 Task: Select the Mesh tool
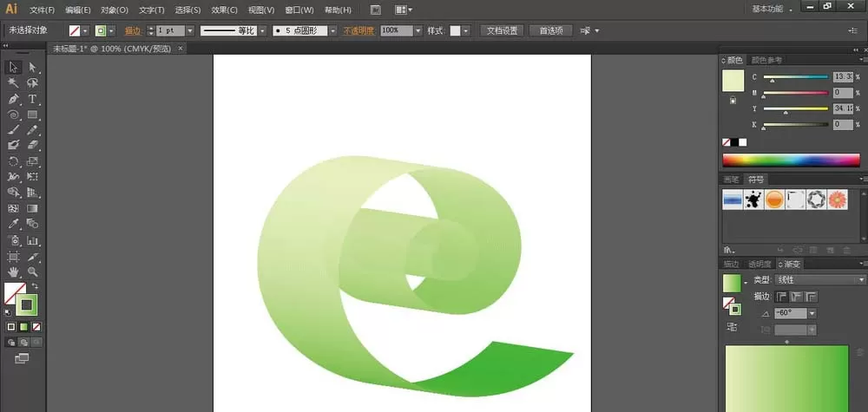tap(13, 208)
